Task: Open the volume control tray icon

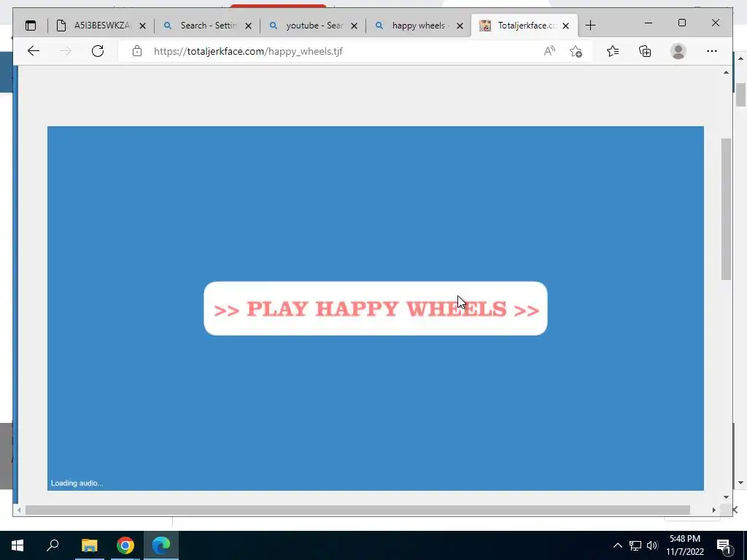Action: pos(652,545)
